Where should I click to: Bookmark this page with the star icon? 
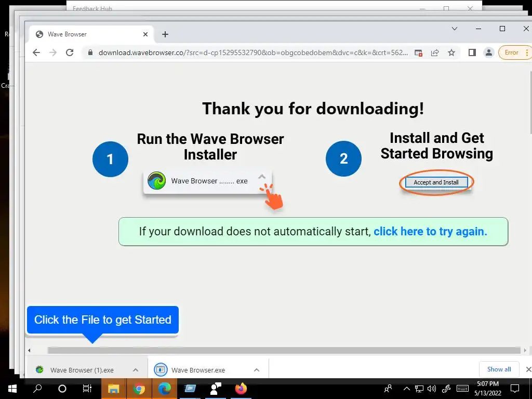pyautogui.click(x=451, y=52)
